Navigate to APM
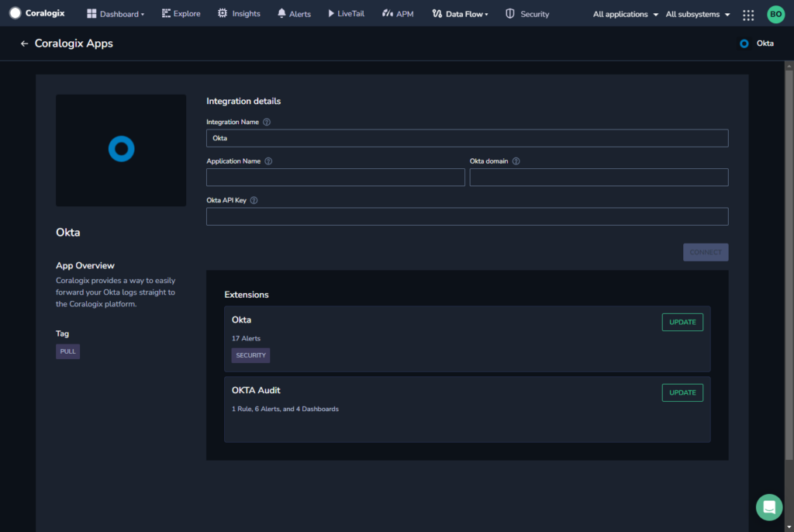 398,14
